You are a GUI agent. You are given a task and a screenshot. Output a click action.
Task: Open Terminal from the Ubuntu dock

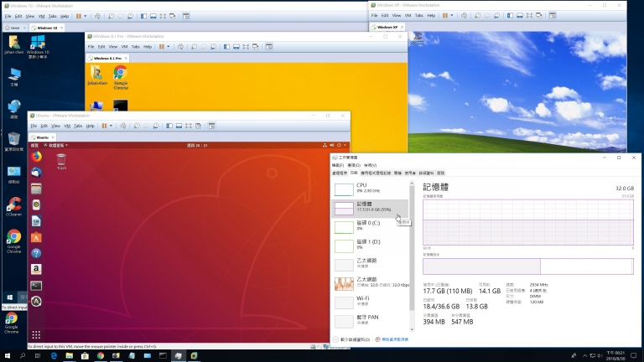(x=36, y=286)
